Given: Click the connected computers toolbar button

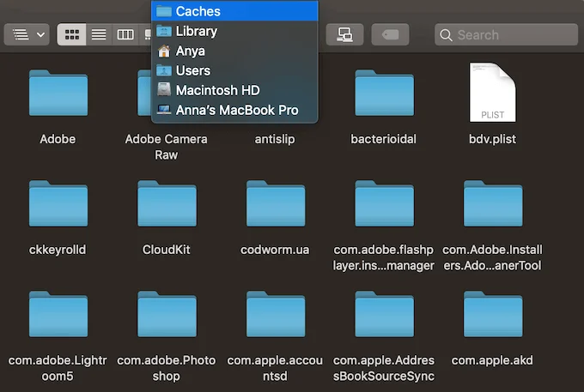Looking at the screenshot, I should click(344, 34).
